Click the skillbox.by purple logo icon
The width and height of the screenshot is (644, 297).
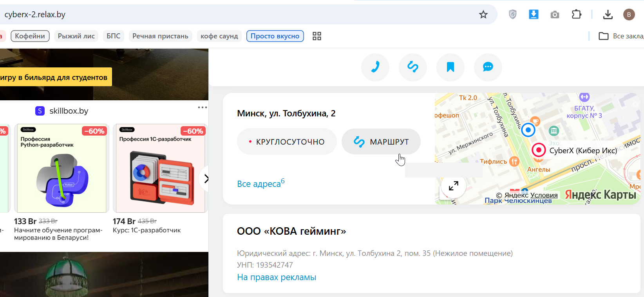tap(40, 111)
